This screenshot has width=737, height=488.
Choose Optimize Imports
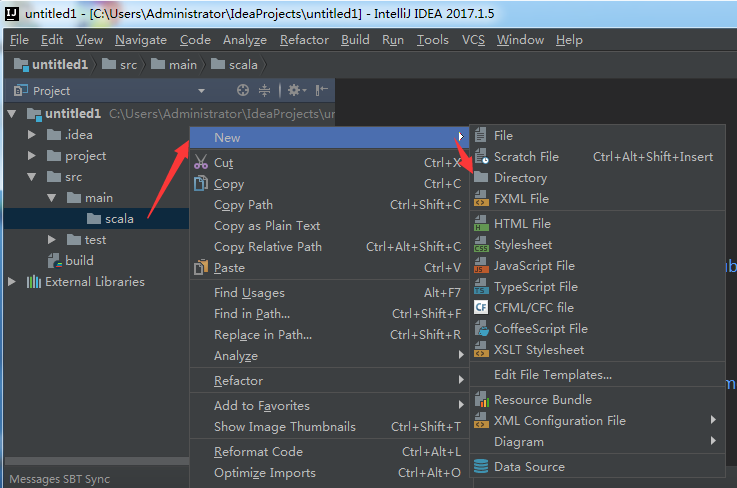[329, 472]
